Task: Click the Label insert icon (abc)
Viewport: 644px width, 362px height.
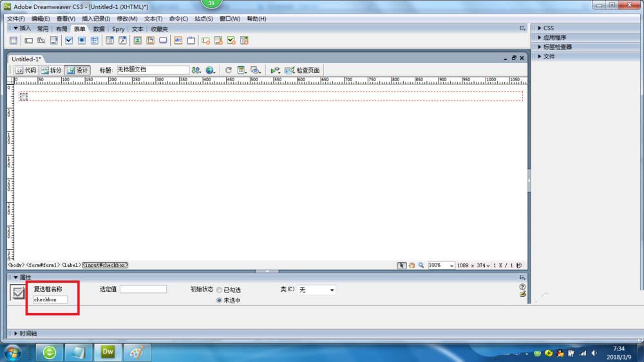Action: [178, 41]
